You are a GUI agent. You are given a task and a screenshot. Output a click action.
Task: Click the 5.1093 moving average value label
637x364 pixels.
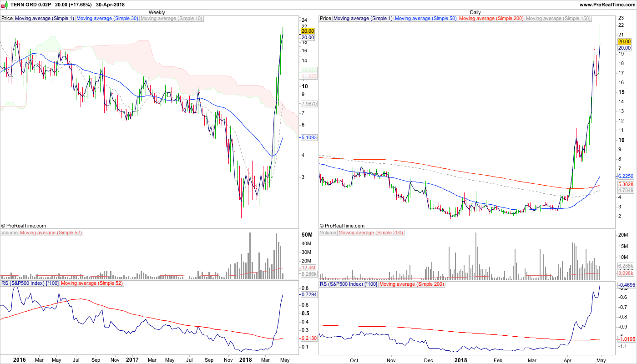tap(309, 137)
